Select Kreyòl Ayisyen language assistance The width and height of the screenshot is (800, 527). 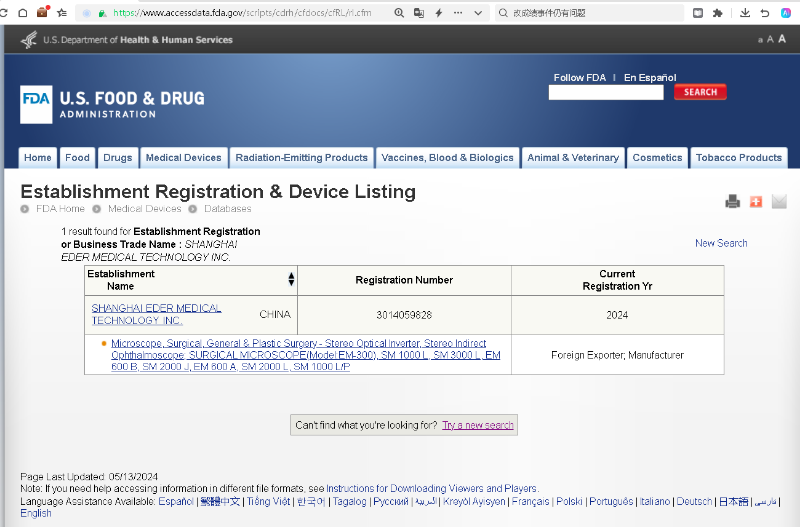[x=474, y=501]
